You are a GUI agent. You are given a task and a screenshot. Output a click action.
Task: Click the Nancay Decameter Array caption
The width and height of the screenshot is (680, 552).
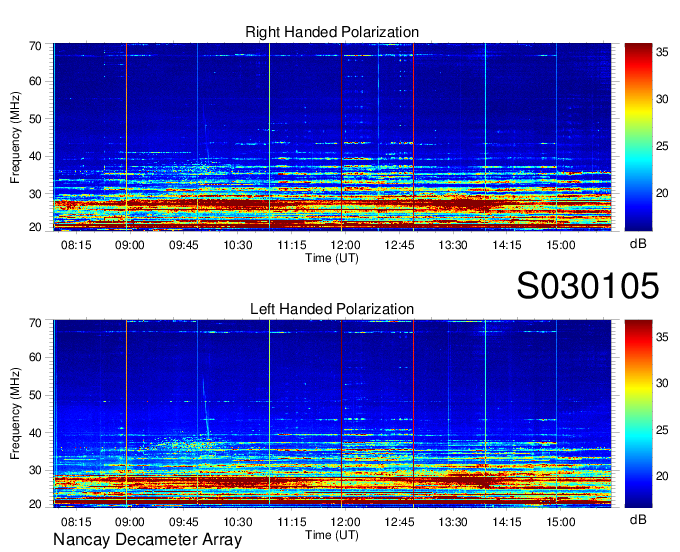(147, 539)
